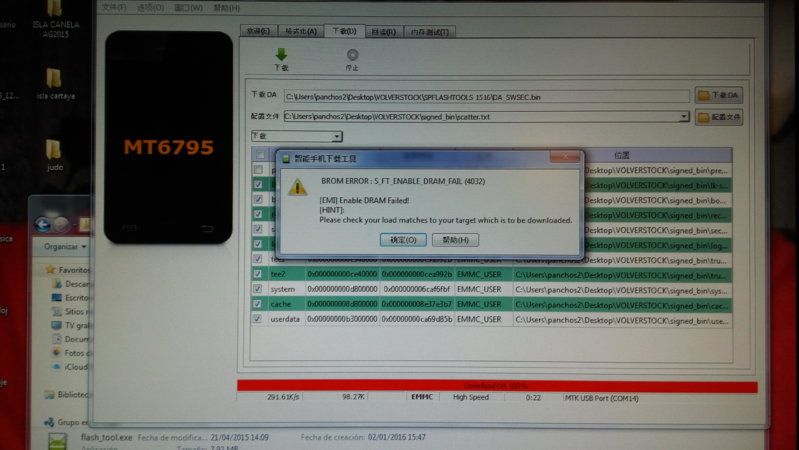The width and height of the screenshot is (799, 450).
Task: Switch to the 内存测试(T) tab
Action: pyautogui.click(x=430, y=32)
